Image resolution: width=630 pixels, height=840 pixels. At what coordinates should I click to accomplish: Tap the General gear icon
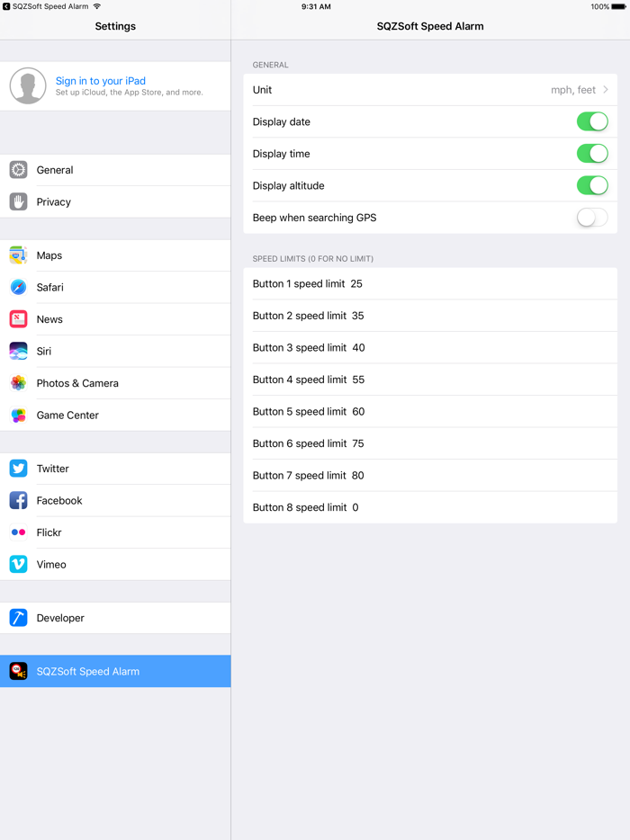pyautogui.click(x=18, y=170)
